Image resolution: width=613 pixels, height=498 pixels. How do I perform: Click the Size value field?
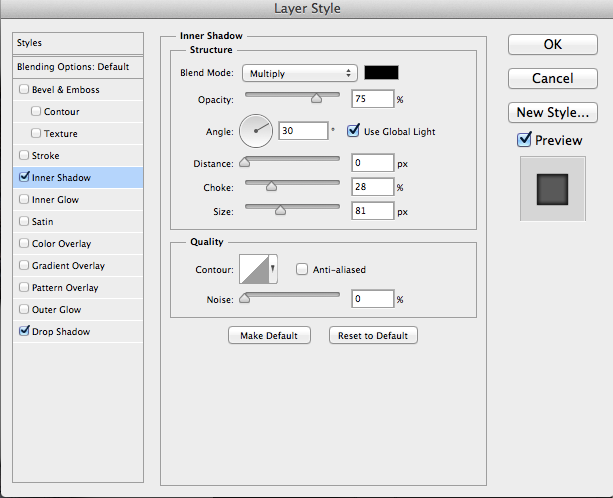point(373,211)
